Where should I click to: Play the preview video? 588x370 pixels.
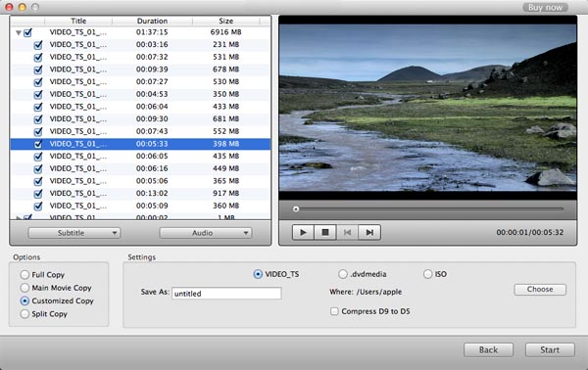(x=303, y=233)
